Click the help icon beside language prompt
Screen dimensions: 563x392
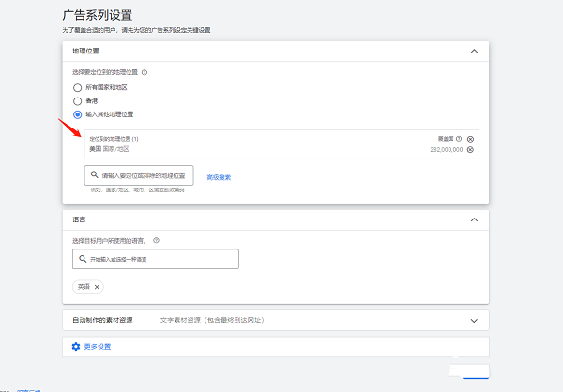pyautogui.click(x=156, y=240)
